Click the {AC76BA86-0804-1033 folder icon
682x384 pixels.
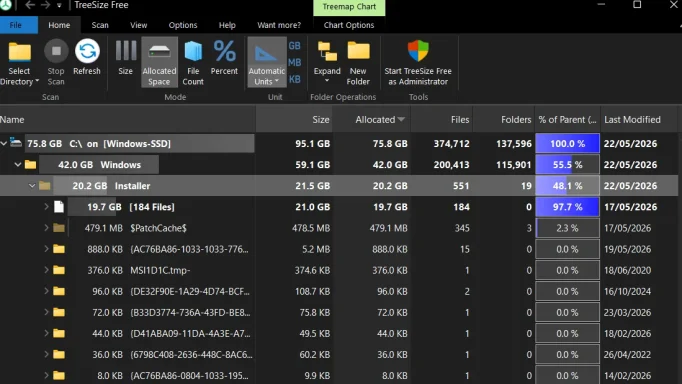click(x=59, y=375)
